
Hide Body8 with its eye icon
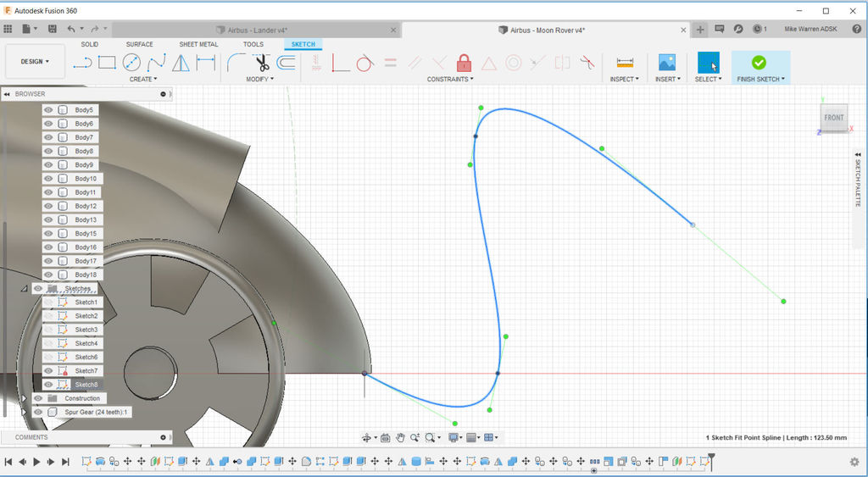(48, 151)
